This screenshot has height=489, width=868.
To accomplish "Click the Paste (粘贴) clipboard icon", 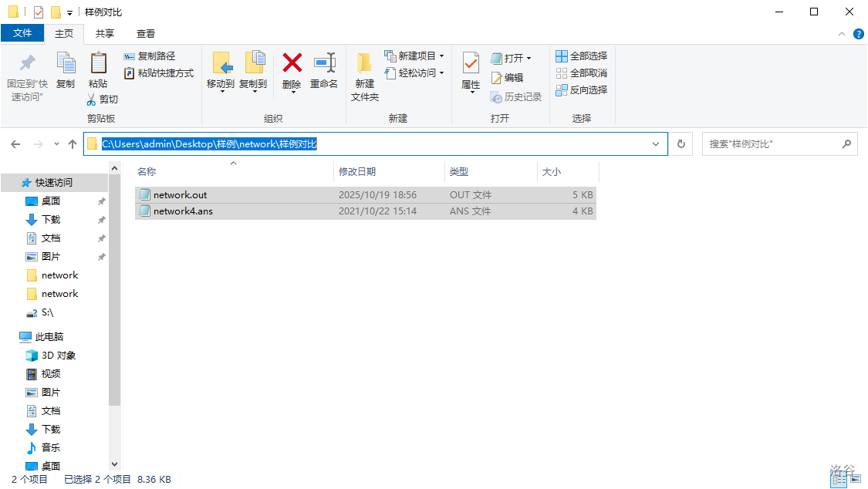I will 98,63.
